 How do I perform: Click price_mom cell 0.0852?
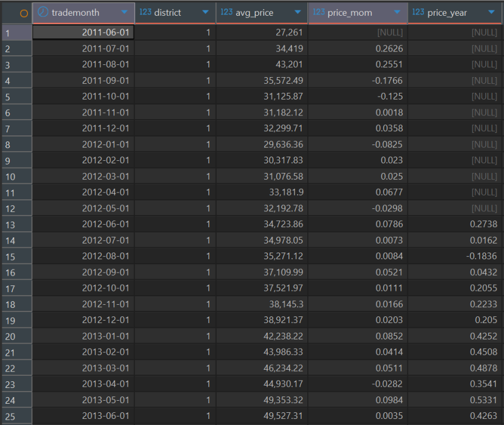[358, 336]
